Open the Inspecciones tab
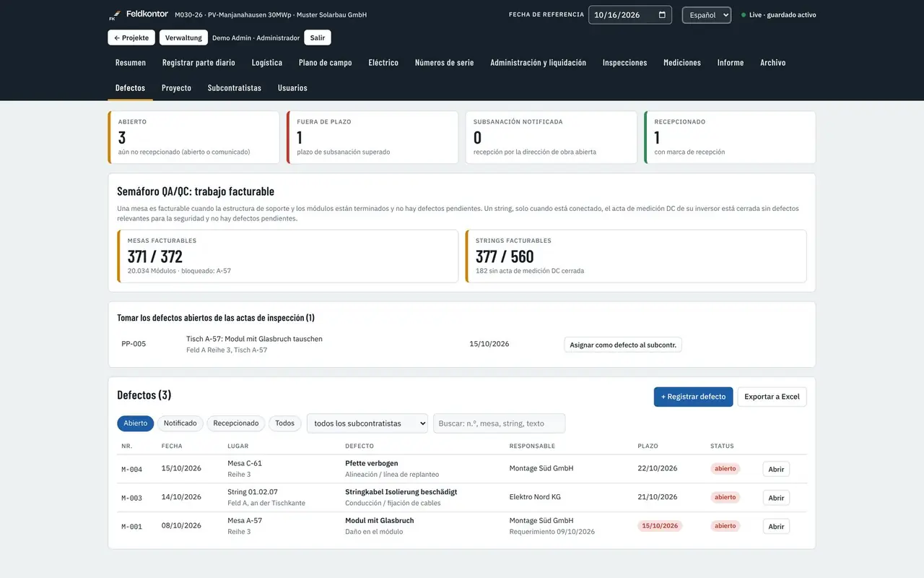Screen dimensions: 924x578 point(625,63)
